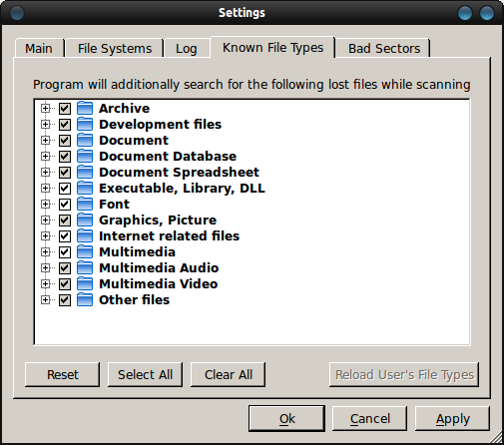
Task: Expand the Executable, Library, DLL node
Action: pos(45,188)
